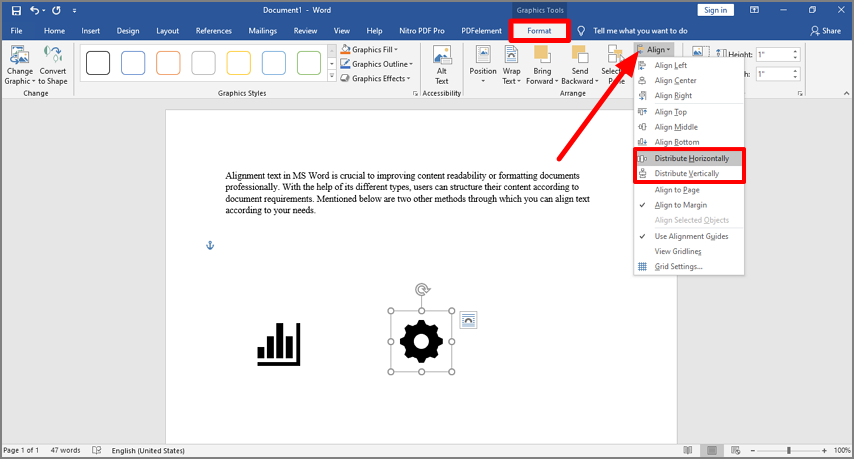This screenshot has width=854, height=459.
Task: Increase the height stepper value
Action: pos(796,52)
